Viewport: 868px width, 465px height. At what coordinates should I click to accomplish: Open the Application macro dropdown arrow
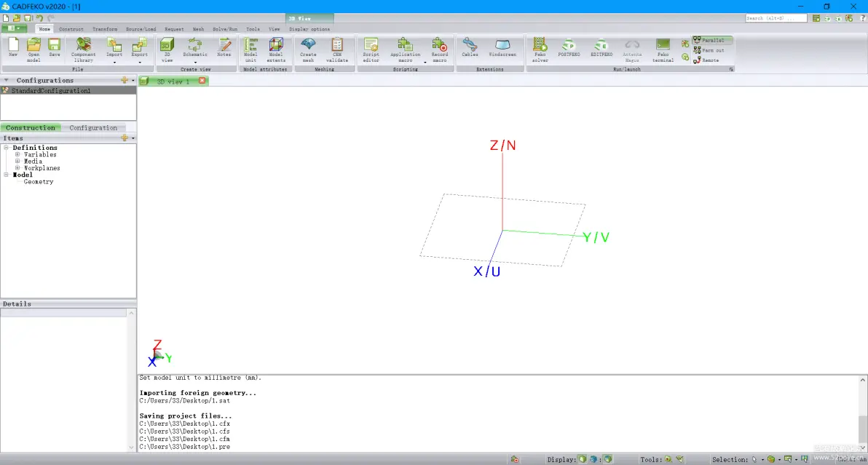click(425, 63)
